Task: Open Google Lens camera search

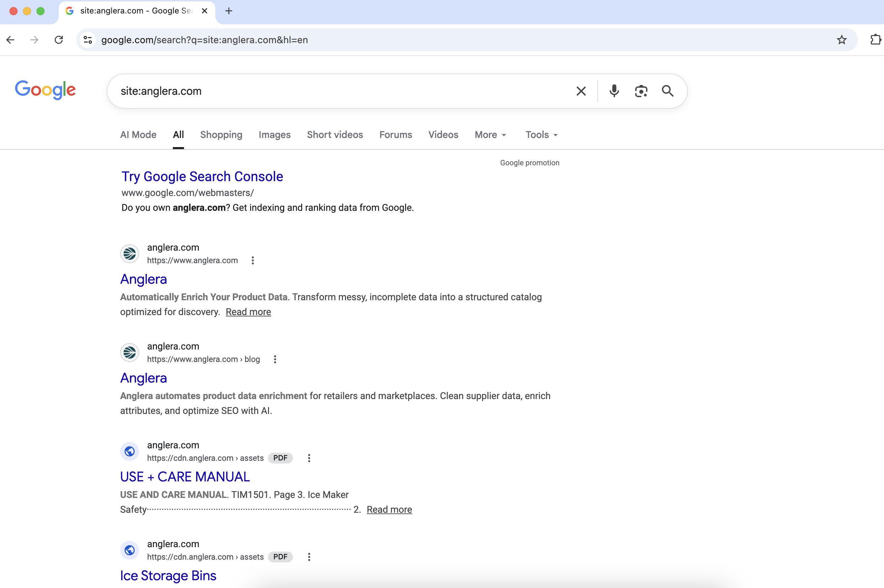Action: pos(641,91)
